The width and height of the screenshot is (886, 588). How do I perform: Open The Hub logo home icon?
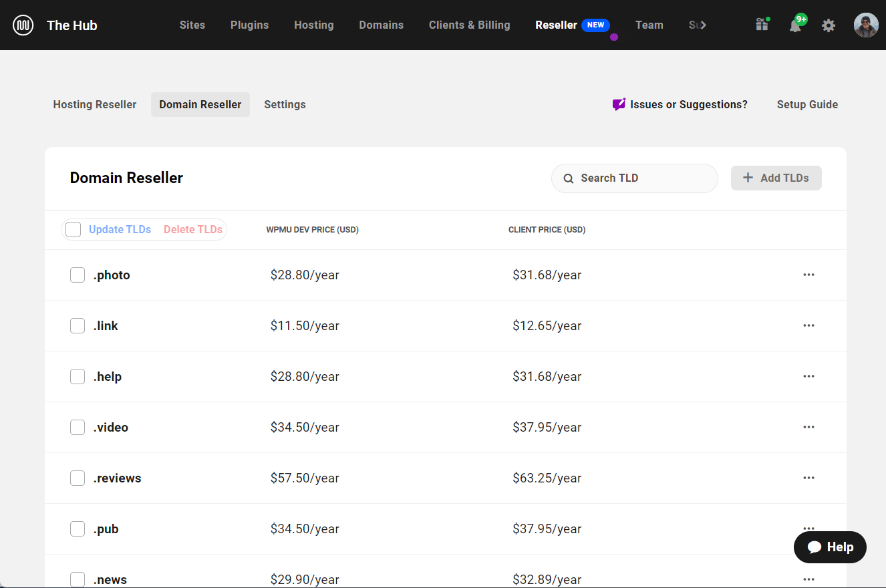click(23, 25)
